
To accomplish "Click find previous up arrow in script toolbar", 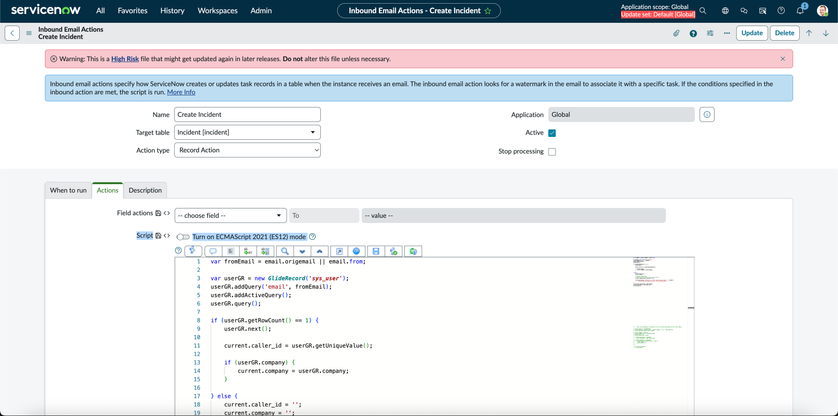I will tap(320, 251).
